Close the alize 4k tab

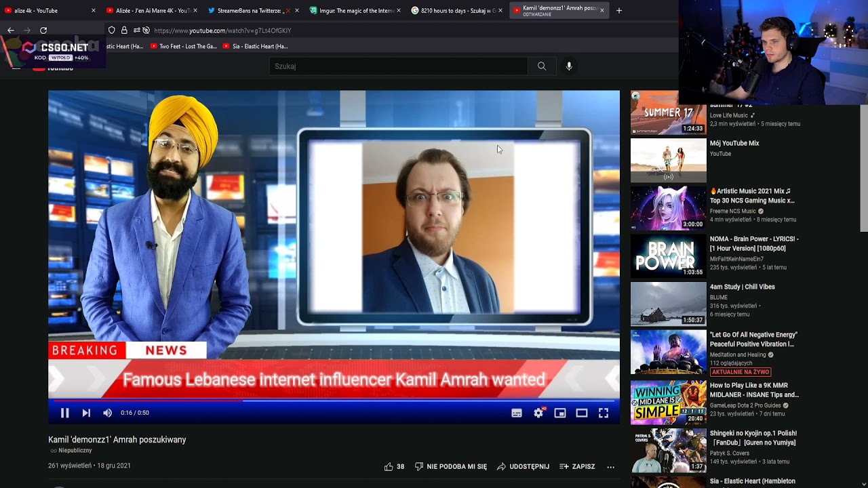coord(94,11)
